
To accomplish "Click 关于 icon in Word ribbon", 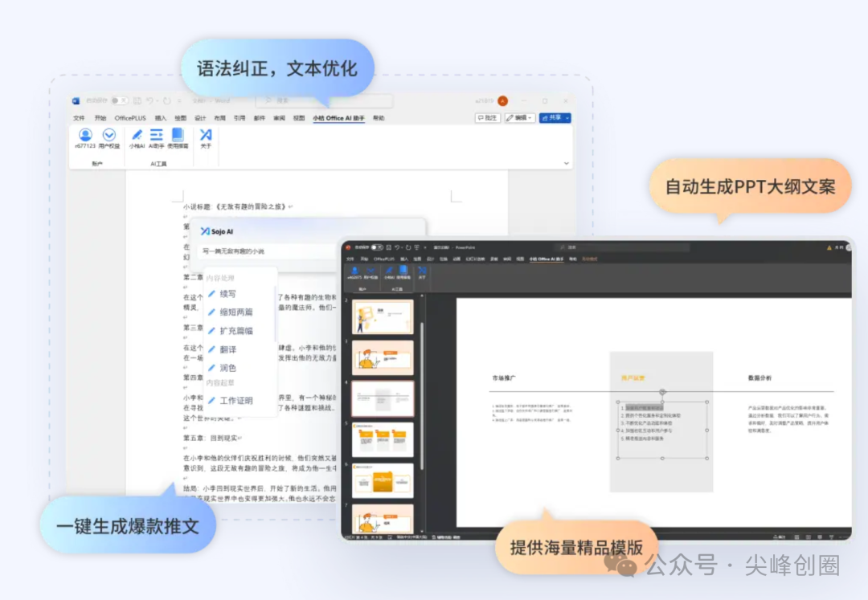I will point(206,135).
